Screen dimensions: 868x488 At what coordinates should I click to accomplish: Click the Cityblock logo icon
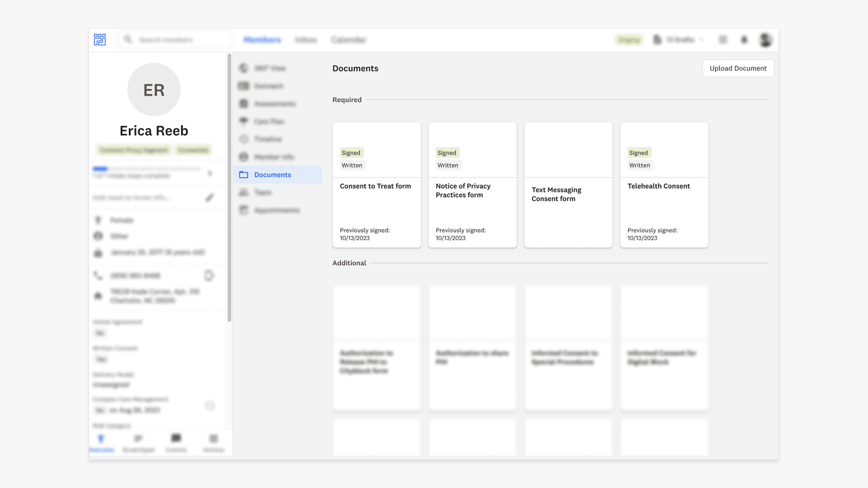tap(100, 39)
